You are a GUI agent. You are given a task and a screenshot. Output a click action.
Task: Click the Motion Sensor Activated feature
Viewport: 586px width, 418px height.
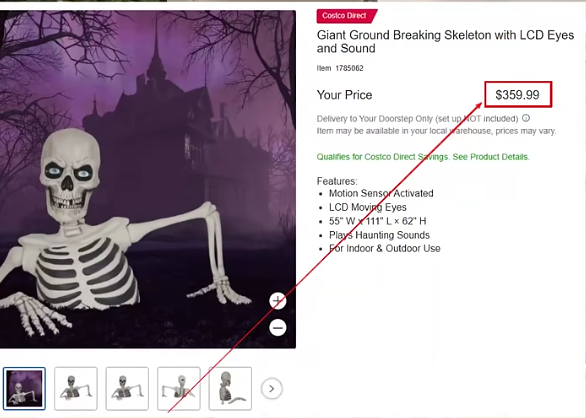click(381, 193)
